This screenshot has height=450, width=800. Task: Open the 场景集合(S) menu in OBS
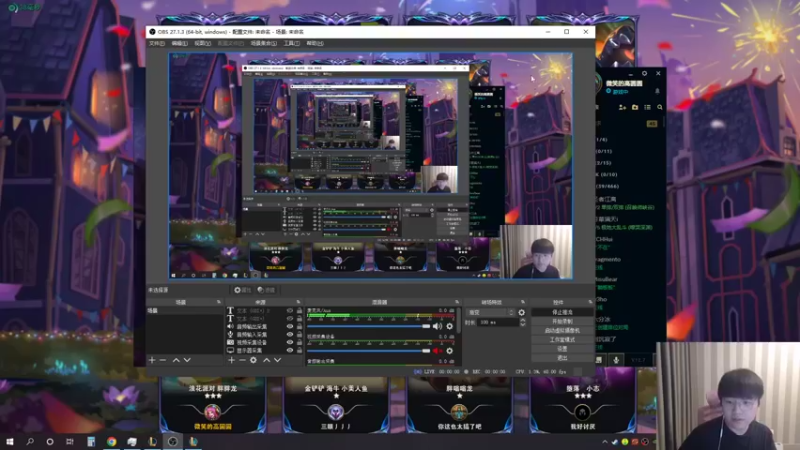coord(264,43)
